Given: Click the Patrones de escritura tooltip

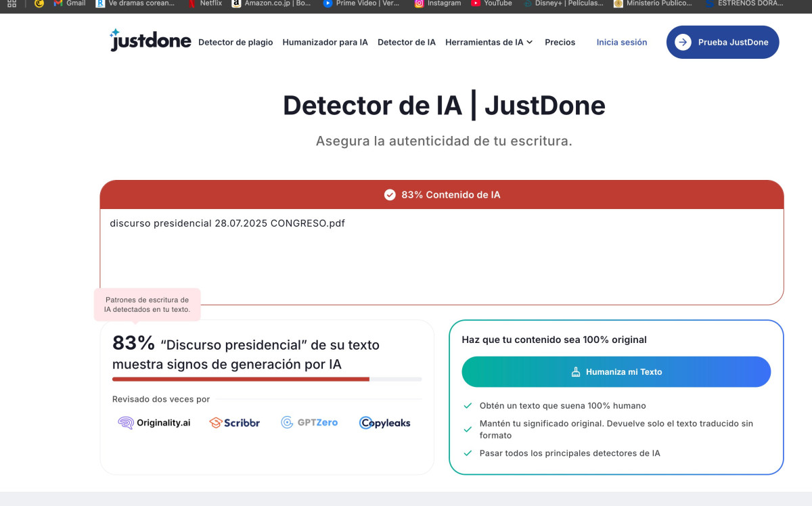Looking at the screenshot, I should click(148, 304).
